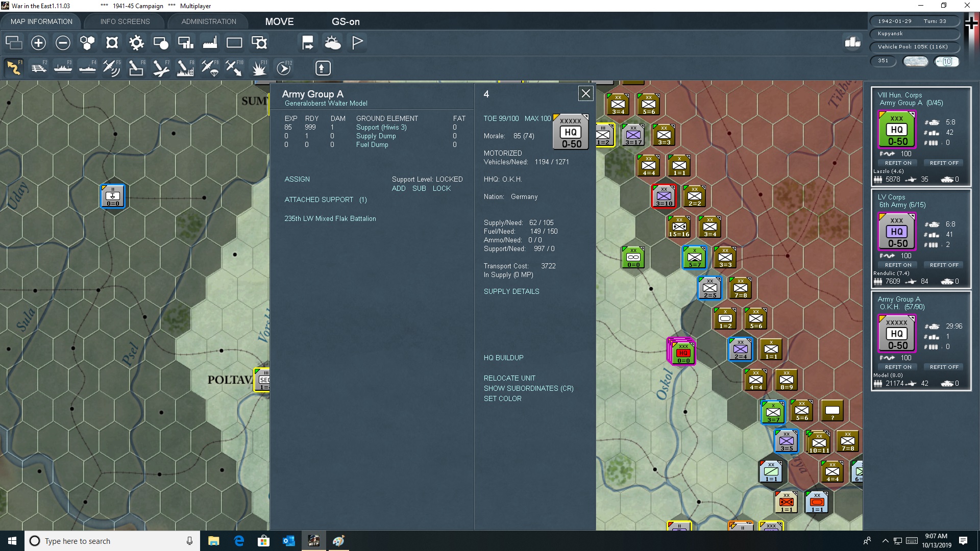Click LOCK for support level
Viewport: 980px width, 551px height.
pyautogui.click(x=442, y=189)
